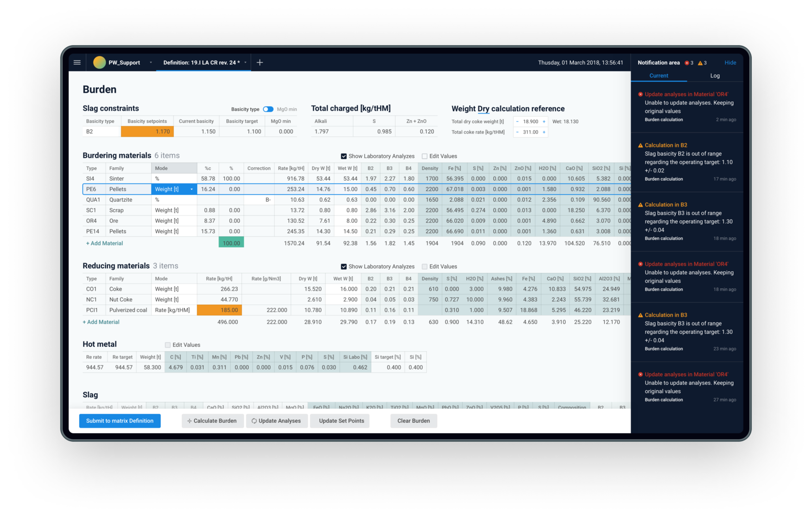Click Submit to matrix Definition button
Image resolution: width=812 pixels, height=517 pixels.
pos(120,421)
